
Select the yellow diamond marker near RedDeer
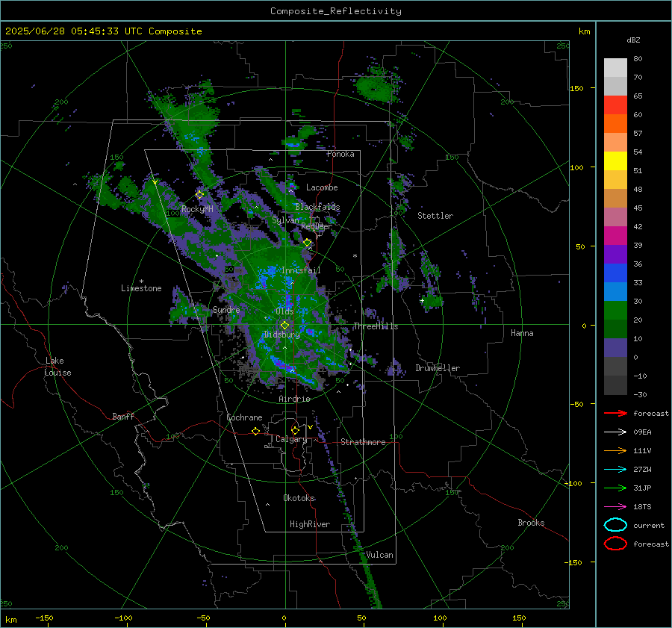pos(308,243)
